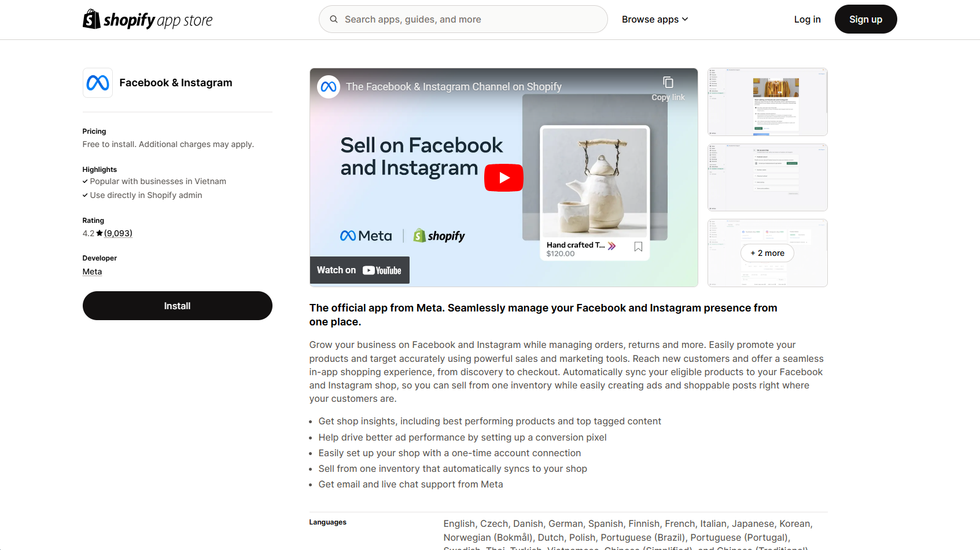Click the Meta channel avatar in video

(x=329, y=87)
